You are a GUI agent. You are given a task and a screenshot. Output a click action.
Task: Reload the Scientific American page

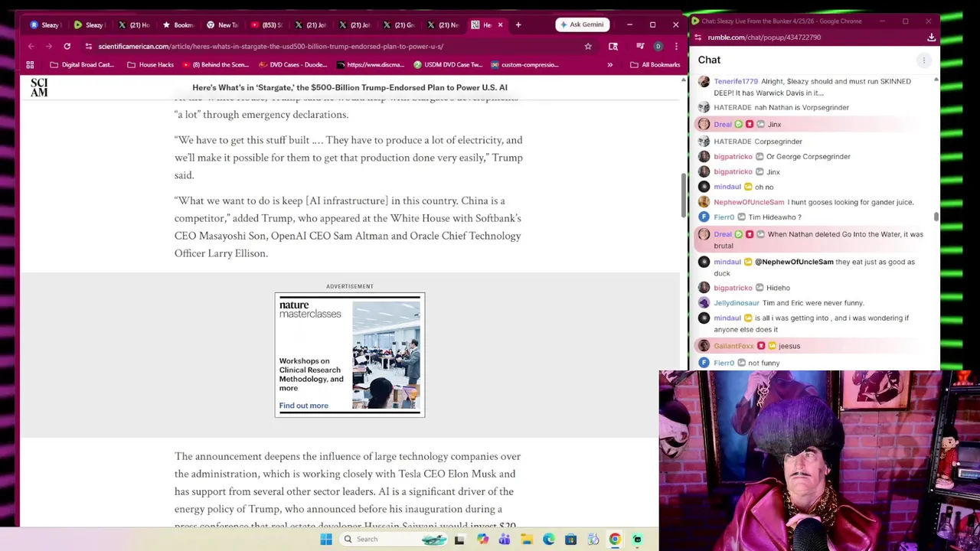coord(67,46)
